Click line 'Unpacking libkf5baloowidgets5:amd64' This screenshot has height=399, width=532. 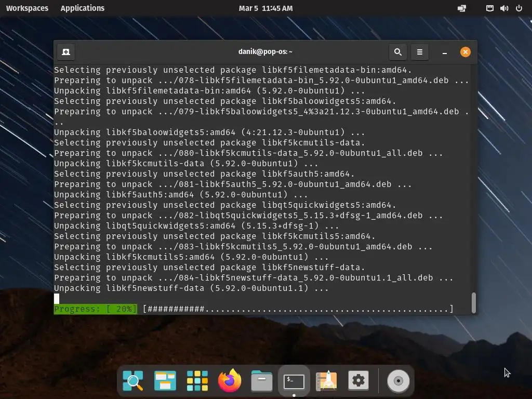[x=209, y=132]
